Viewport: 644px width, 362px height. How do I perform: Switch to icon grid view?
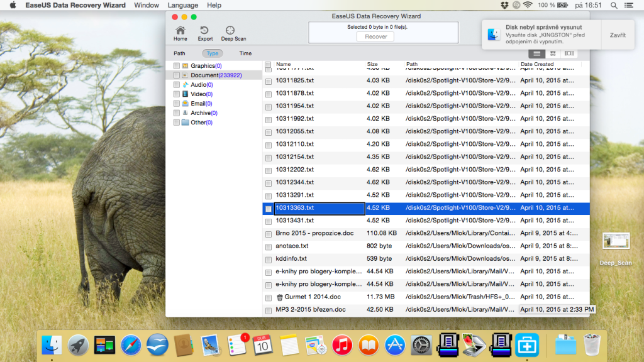tap(552, 53)
